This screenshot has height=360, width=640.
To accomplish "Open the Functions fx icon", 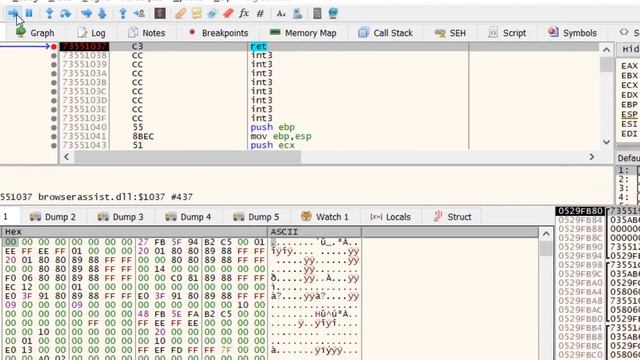I will (244, 13).
